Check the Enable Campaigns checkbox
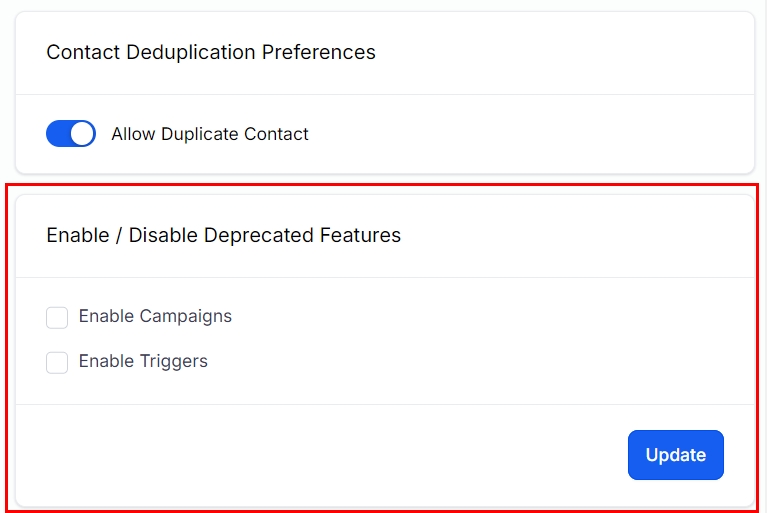This screenshot has width=767, height=513. (x=57, y=317)
